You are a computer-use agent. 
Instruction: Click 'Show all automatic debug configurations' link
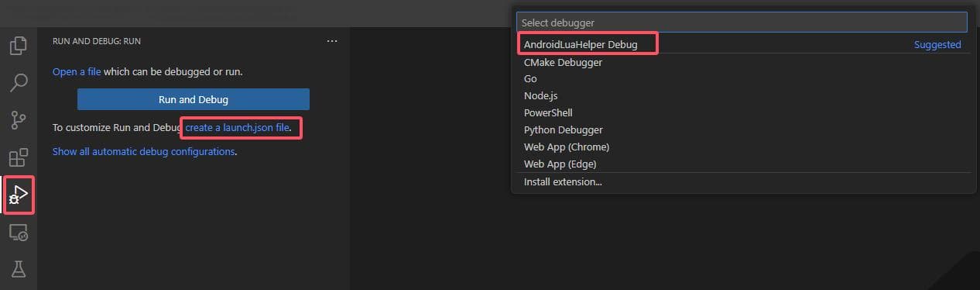143,152
